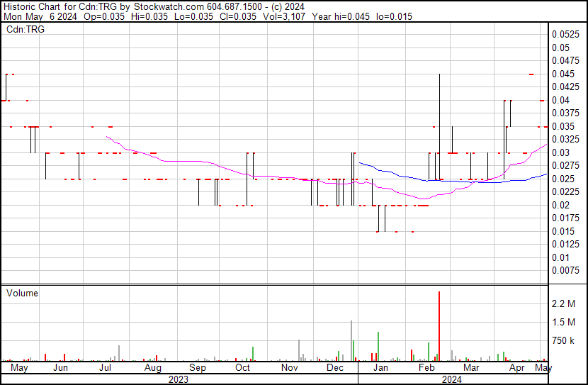
Task: Click the 2.2 M volume axis label
Action: 563,303
